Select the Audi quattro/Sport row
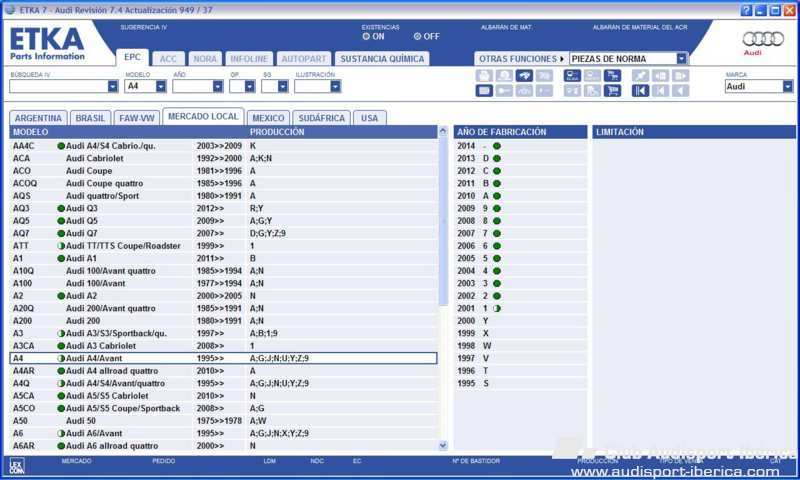800x480 pixels. [x=223, y=196]
